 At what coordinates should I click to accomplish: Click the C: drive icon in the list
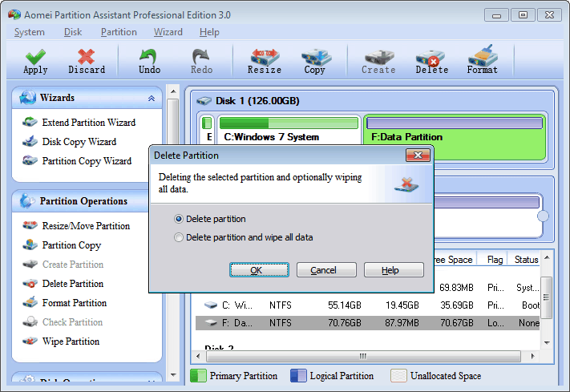pyautogui.click(x=211, y=305)
